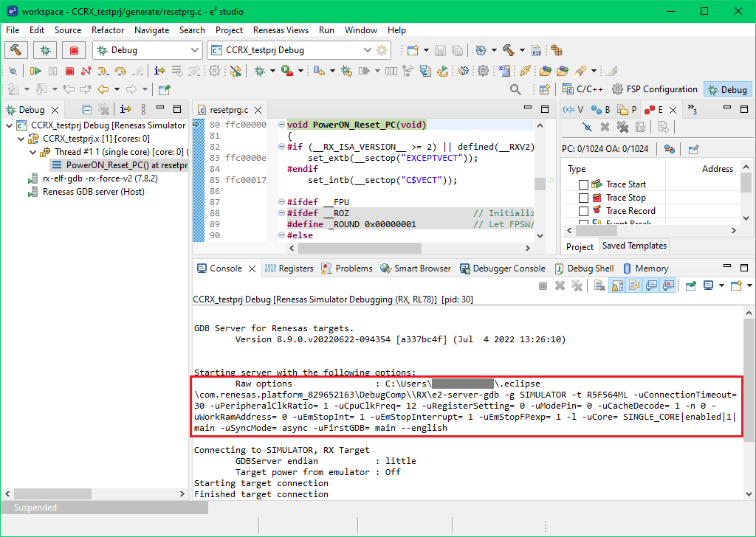756x537 pixels.
Task: Check the Trace Stop checkbox
Action: [x=584, y=198]
